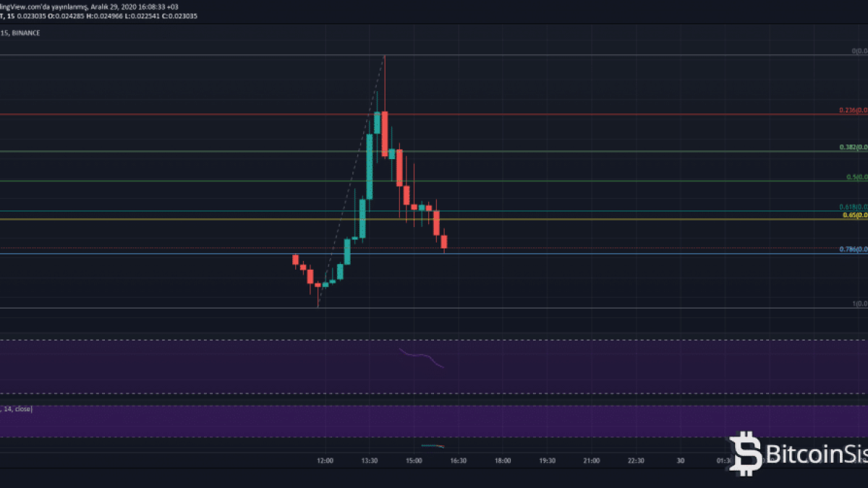Image resolution: width=868 pixels, height=488 pixels.
Task: Click the 21:00 time axis label
Action: pyautogui.click(x=592, y=461)
